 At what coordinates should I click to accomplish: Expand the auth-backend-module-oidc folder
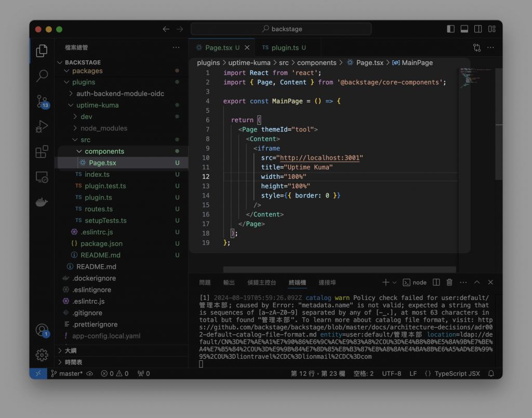[x=119, y=94]
